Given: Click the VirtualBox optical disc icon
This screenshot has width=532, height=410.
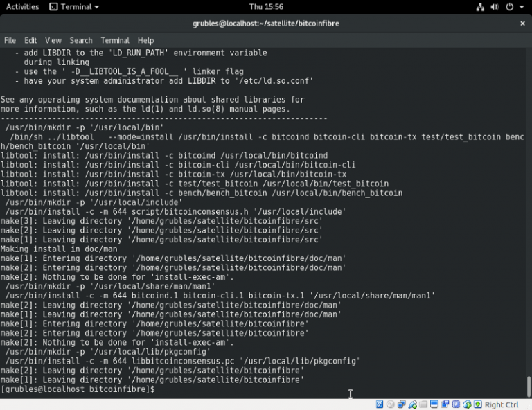Looking at the screenshot, I should 391,404.
